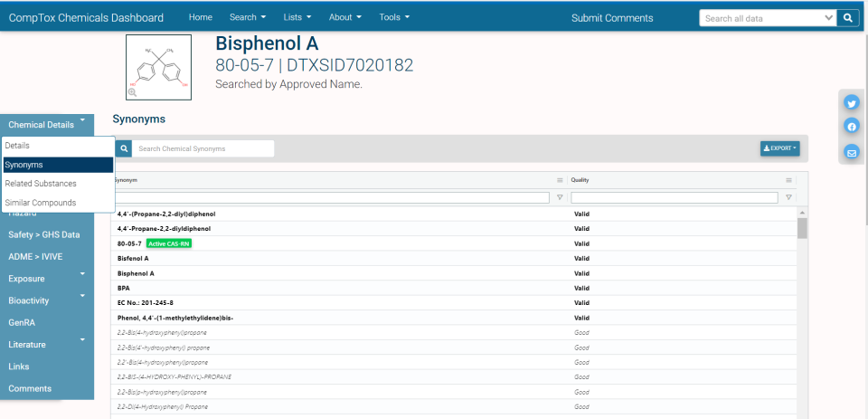Expand the Exposure sidebar section
The height and width of the screenshot is (419, 868).
tap(47, 279)
